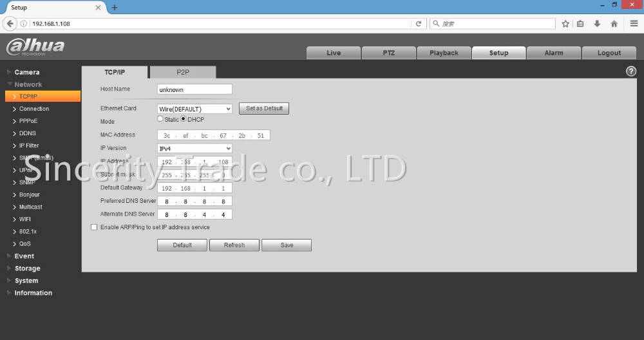Image resolution: width=644 pixels, height=340 pixels.
Task: Open the Firefox hamburger menu
Action: click(634, 24)
